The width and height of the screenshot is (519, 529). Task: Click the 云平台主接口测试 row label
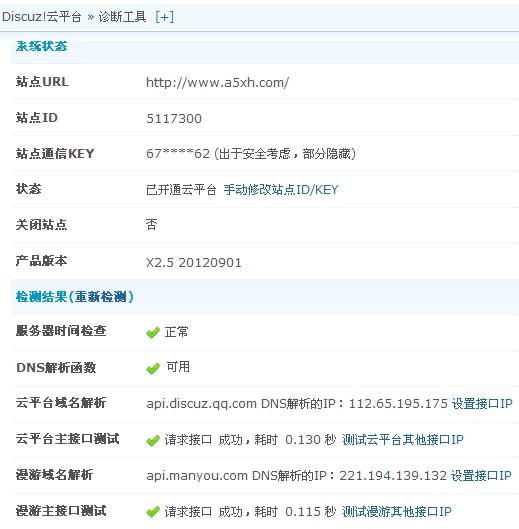67,439
